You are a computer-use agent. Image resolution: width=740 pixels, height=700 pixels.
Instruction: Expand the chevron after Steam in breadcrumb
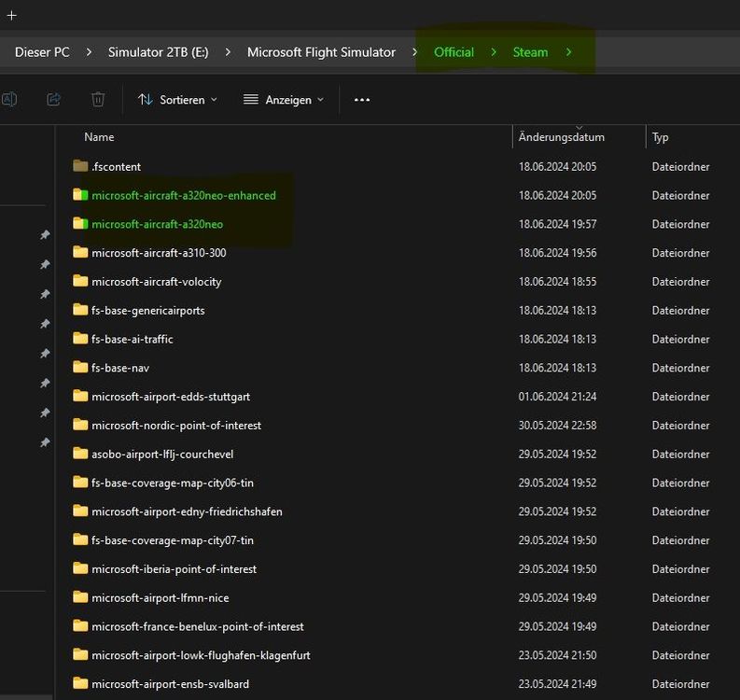click(x=568, y=52)
